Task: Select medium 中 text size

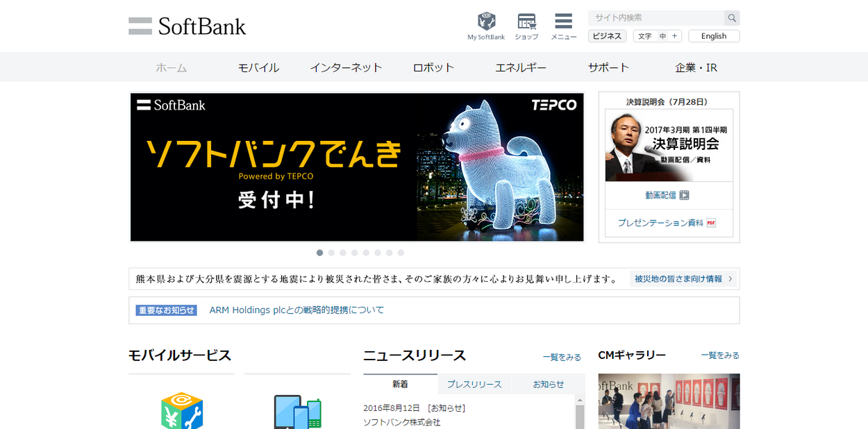Action: [662, 36]
